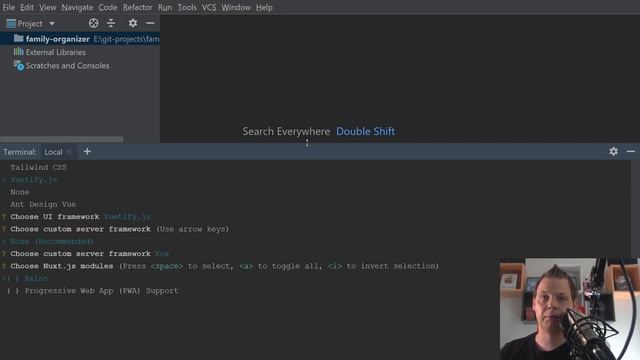Open the Help menu
Screen dimensions: 640x360
coord(264,7)
